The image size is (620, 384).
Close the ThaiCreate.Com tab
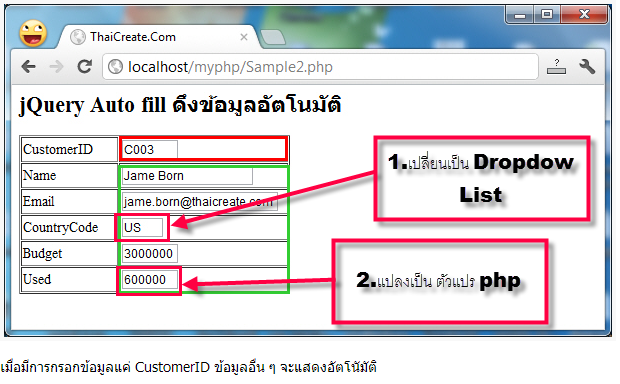[x=244, y=37]
